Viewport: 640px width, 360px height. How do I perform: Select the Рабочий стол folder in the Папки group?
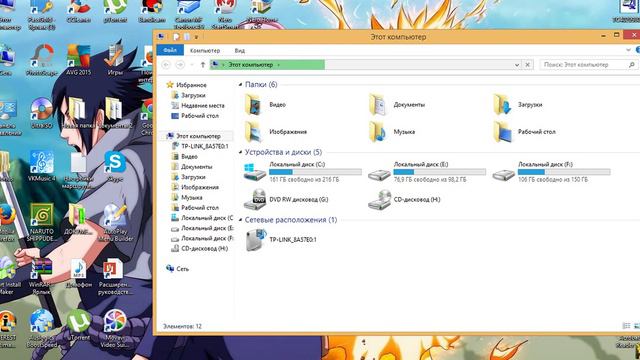[x=524, y=131]
